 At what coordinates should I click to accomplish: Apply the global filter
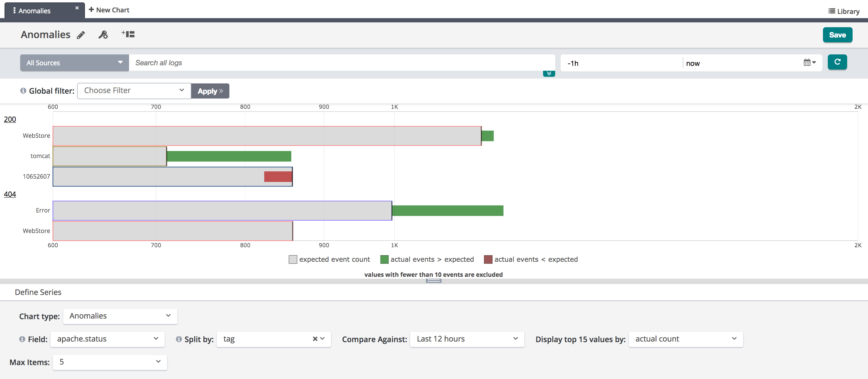pyautogui.click(x=210, y=91)
